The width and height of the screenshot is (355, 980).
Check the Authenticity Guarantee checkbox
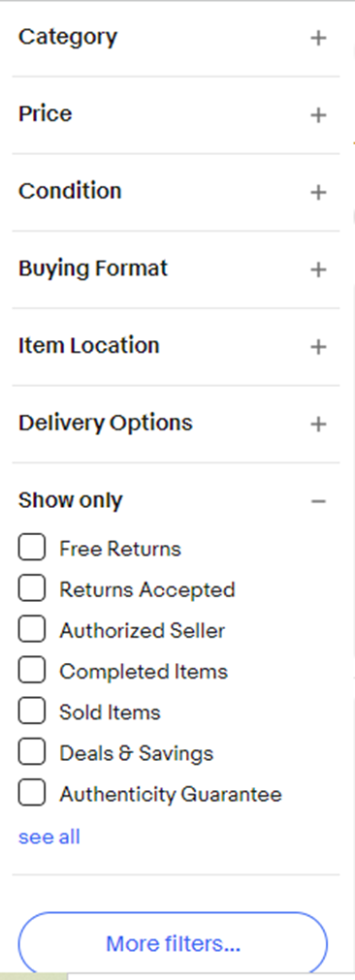(x=32, y=794)
